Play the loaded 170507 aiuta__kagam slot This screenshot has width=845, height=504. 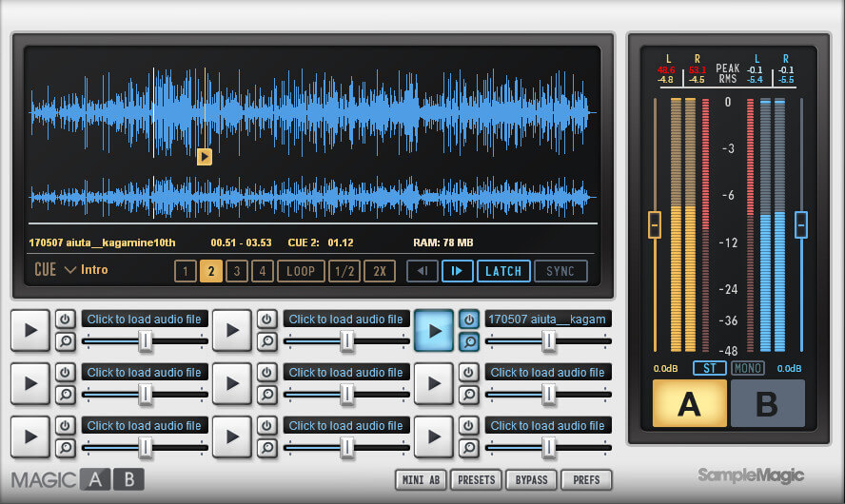434,331
